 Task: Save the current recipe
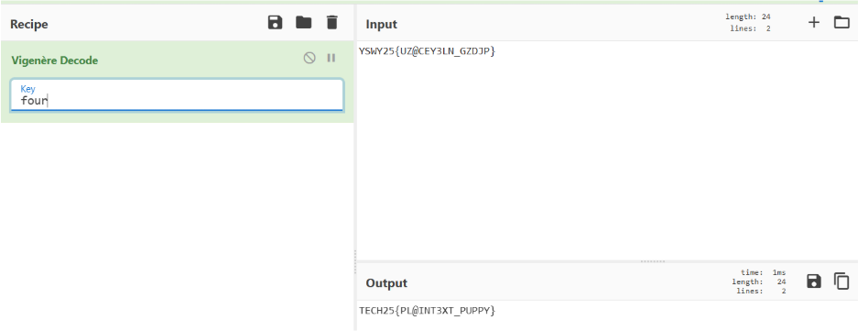coord(275,23)
